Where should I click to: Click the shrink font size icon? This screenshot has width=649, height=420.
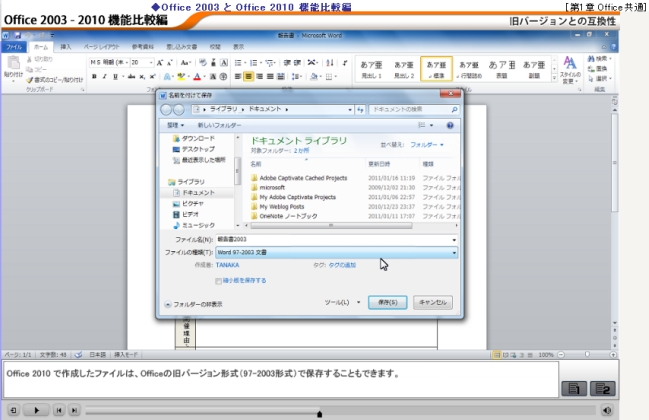170,63
